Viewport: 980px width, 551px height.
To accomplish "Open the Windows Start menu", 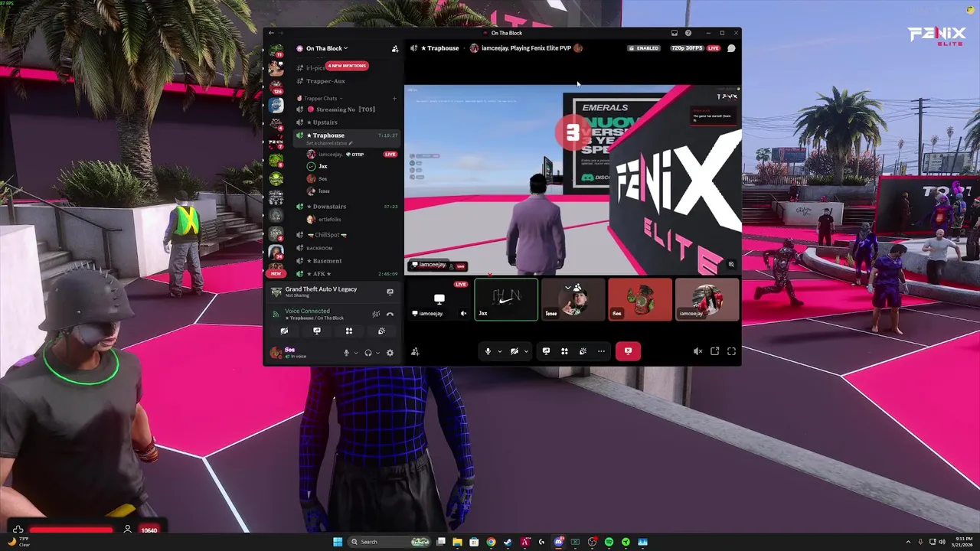I will [x=338, y=542].
